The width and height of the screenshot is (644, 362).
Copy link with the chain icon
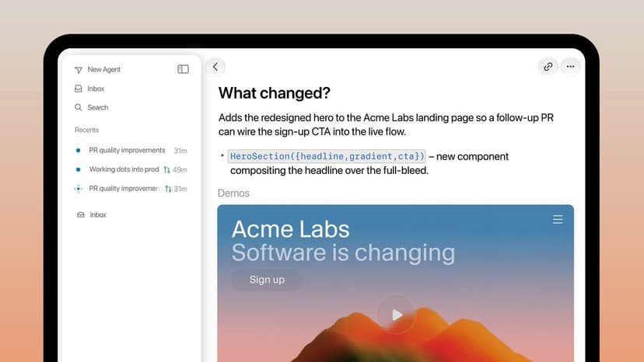pyautogui.click(x=548, y=67)
